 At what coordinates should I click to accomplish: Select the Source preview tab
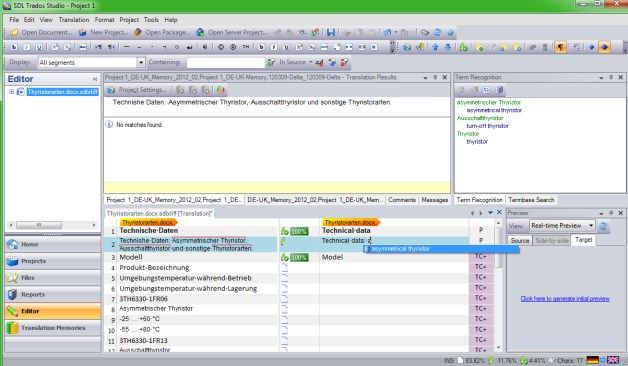(520, 241)
